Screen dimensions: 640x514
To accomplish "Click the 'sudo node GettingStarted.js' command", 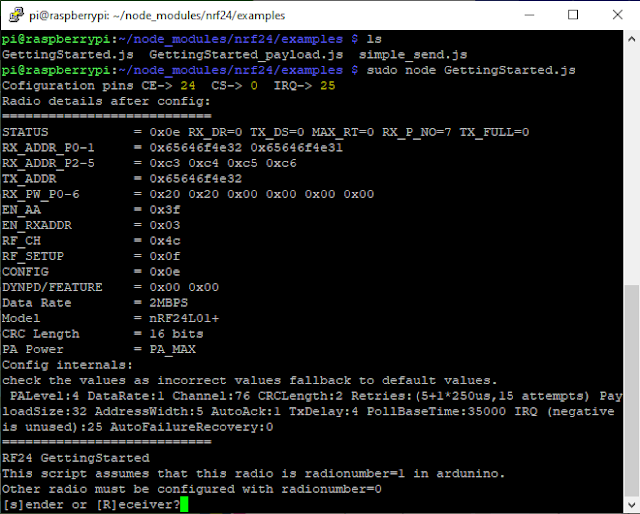I will point(471,70).
